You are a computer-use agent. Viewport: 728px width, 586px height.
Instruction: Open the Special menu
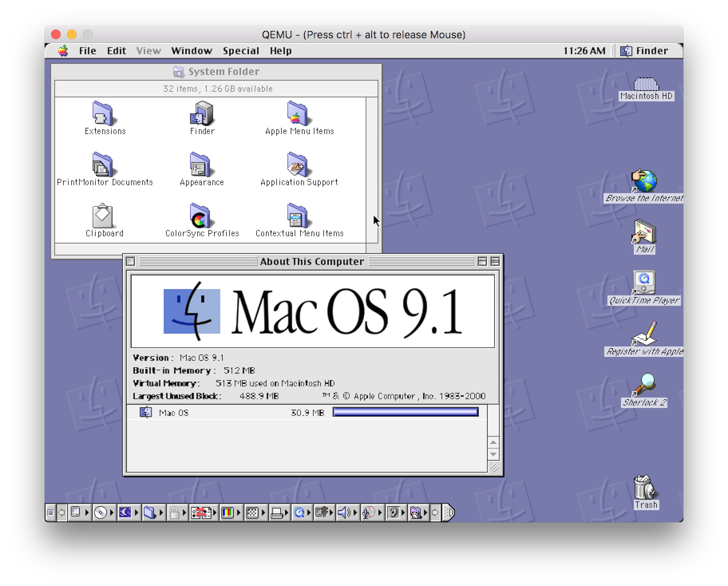click(240, 50)
